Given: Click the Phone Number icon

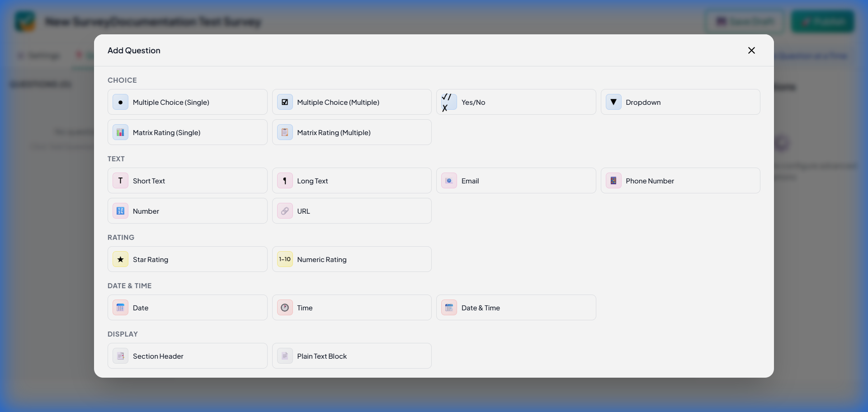Looking at the screenshot, I should (x=613, y=180).
